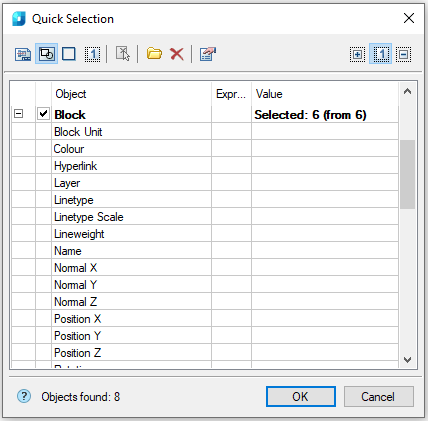Select the Linetype property row
The image size is (429, 421).
click(x=205, y=199)
